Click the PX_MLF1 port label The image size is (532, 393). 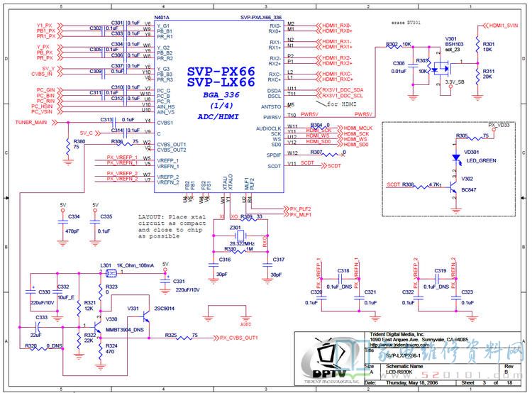tap(300, 214)
